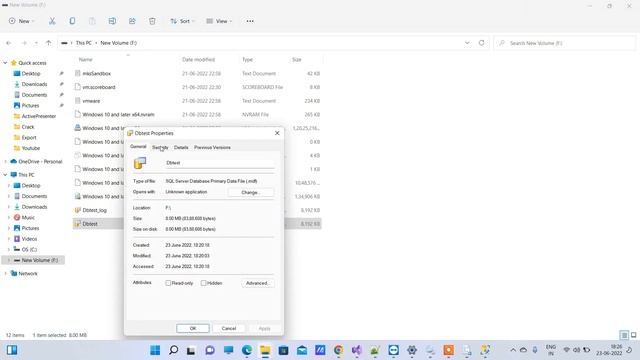The height and width of the screenshot is (360, 640).
Task: Open TeamViewer icon on taskbar
Action: tap(393, 350)
